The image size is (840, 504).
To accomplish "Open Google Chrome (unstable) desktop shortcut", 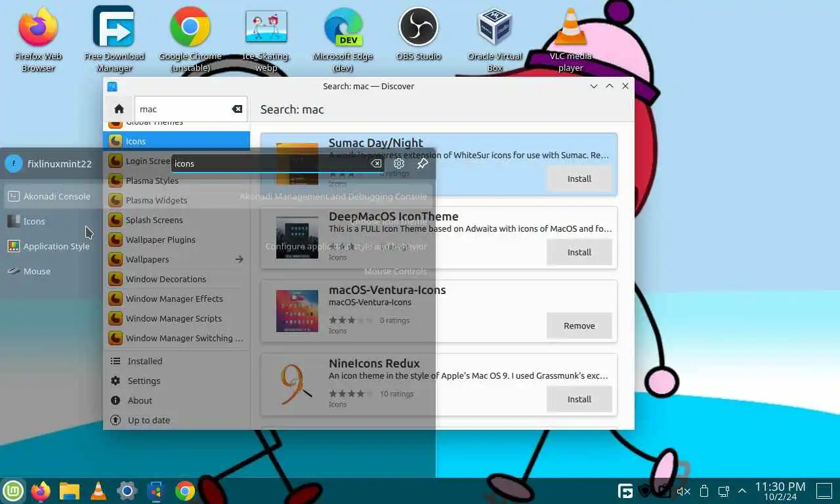I will (x=190, y=39).
